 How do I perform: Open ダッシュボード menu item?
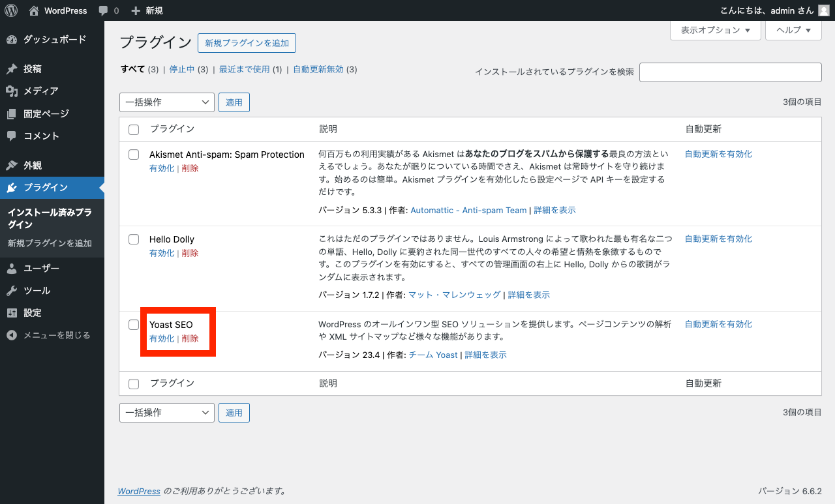55,40
